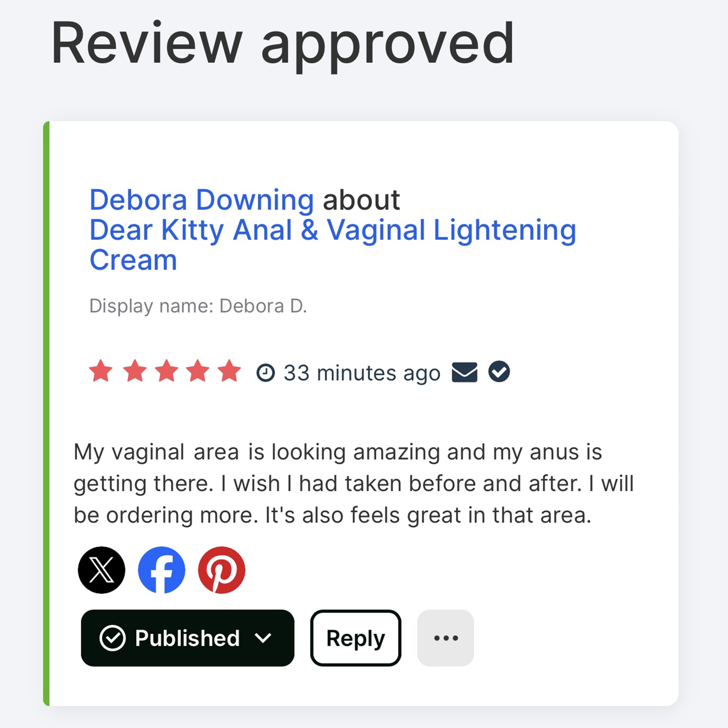728x728 pixels.
Task: Open the Published status dropdown
Action: (x=188, y=638)
